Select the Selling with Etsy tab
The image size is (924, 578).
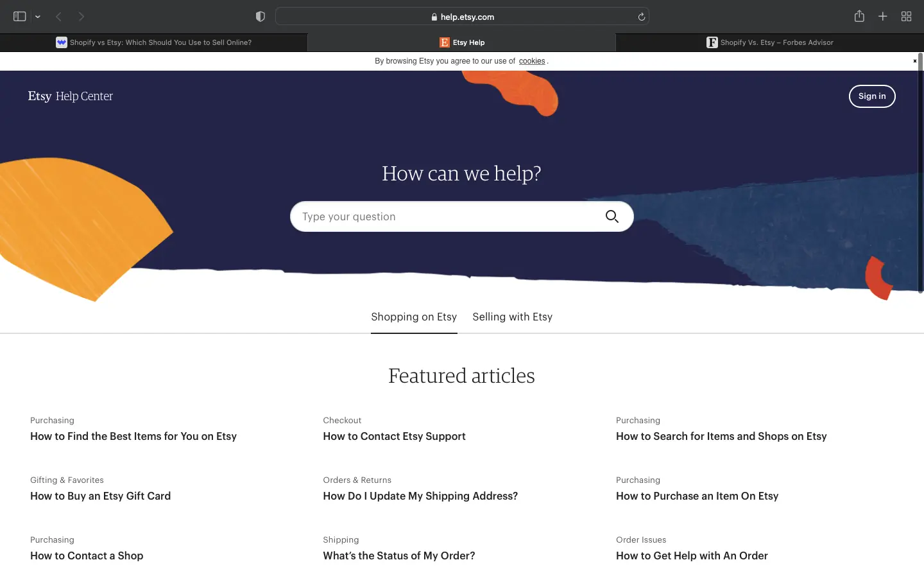(513, 317)
